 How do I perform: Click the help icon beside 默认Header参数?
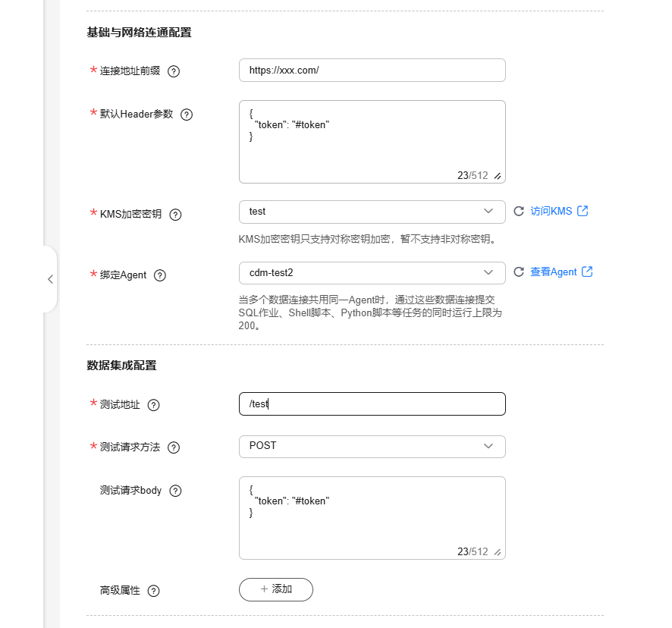186,113
